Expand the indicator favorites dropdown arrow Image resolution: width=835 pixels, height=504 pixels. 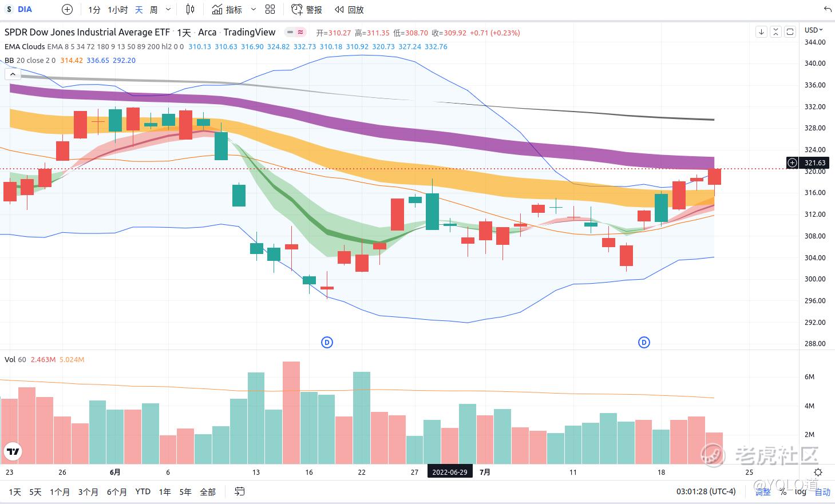click(x=253, y=10)
